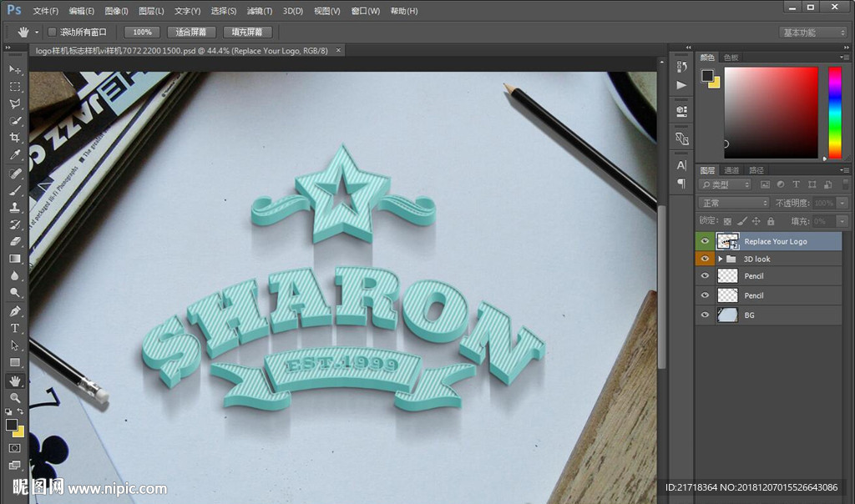Viewport: 855px width, 504px height.
Task: Click the 100% zoom button
Action: [142, 33]
